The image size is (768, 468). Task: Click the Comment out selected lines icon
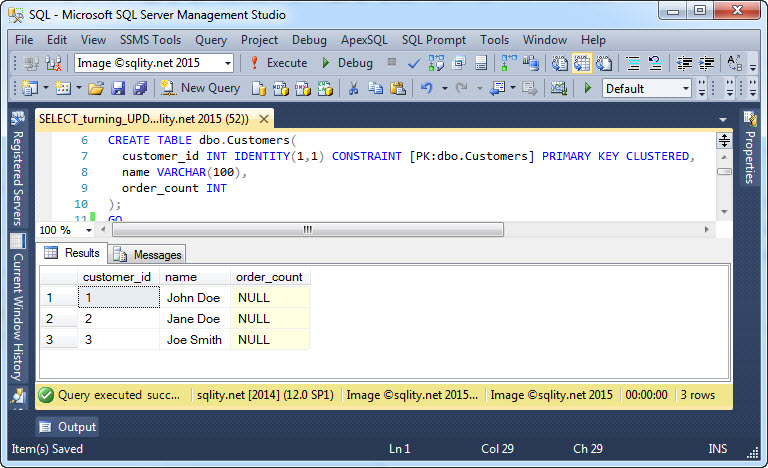[x=633, y=63]
